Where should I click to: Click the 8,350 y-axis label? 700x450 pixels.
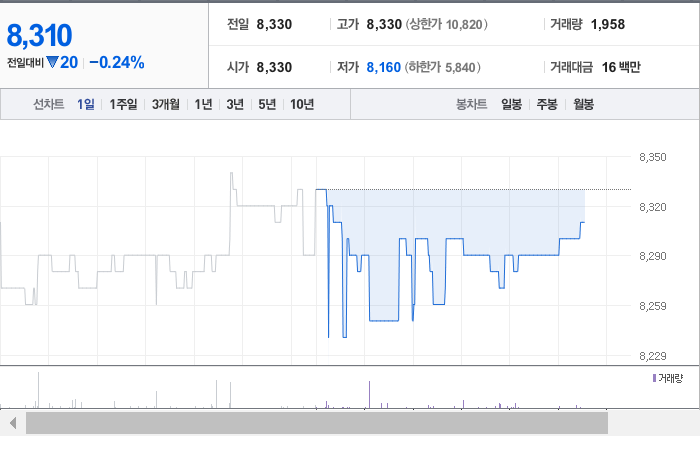click(653, 157)
